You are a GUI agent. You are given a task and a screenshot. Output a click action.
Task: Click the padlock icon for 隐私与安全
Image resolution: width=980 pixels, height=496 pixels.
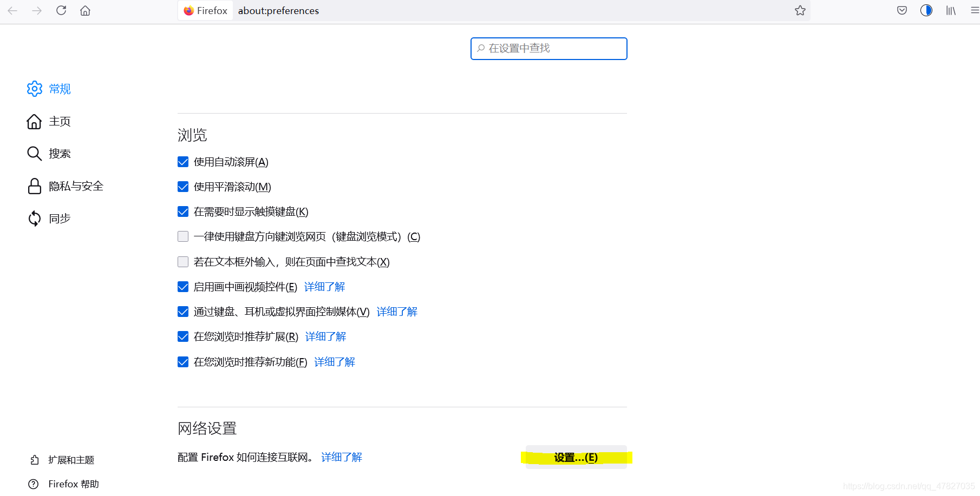click(35, 186)
